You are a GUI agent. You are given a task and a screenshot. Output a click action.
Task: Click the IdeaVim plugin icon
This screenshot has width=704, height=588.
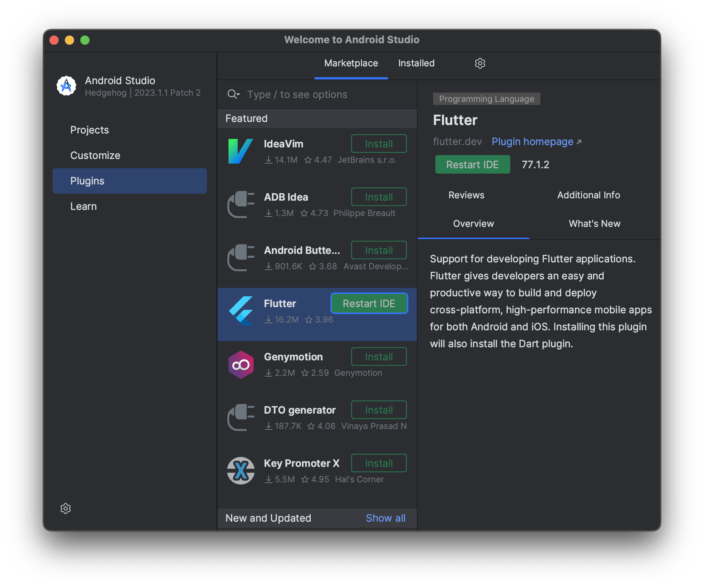[x=240, y=151]
